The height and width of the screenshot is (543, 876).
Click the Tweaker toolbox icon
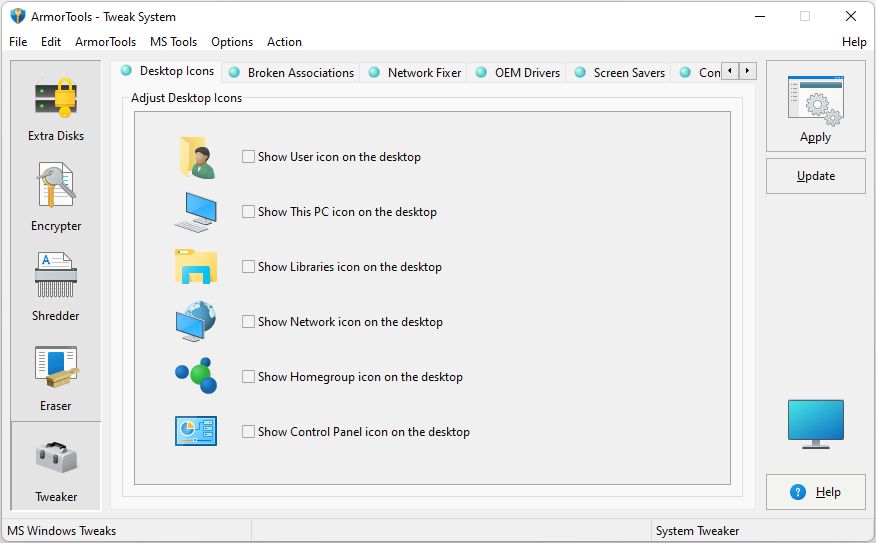pyautogui.click(x=56, y=458)
